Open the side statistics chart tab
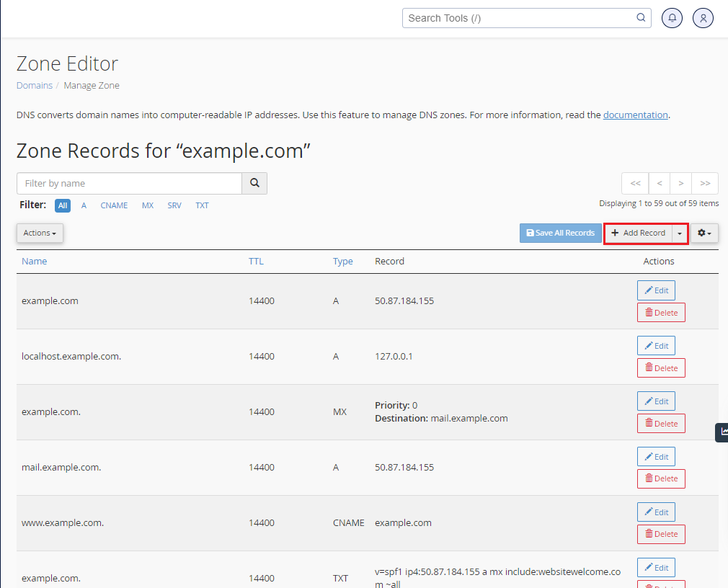Image resolution: width=728 pixels, height=588 pixels. tap(722, 432)
